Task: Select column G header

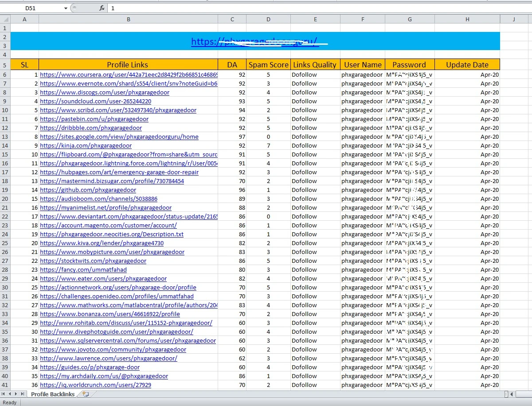Action: (x=410, y=19)
